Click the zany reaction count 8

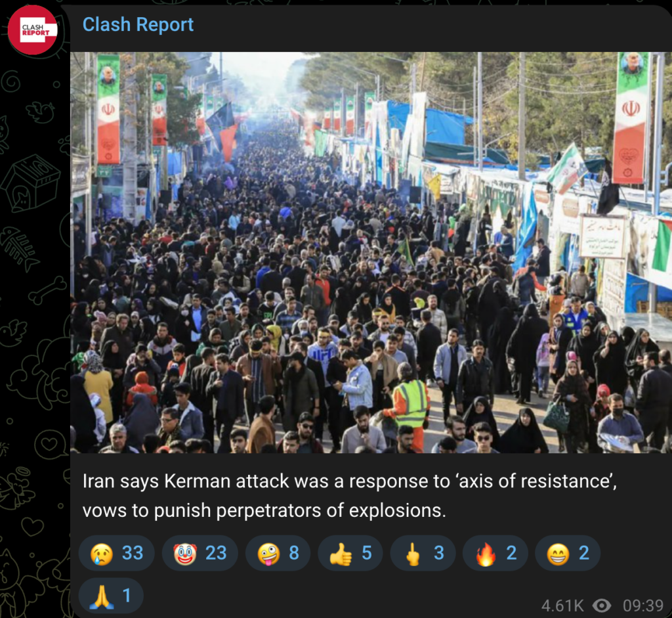pos(294,553)
